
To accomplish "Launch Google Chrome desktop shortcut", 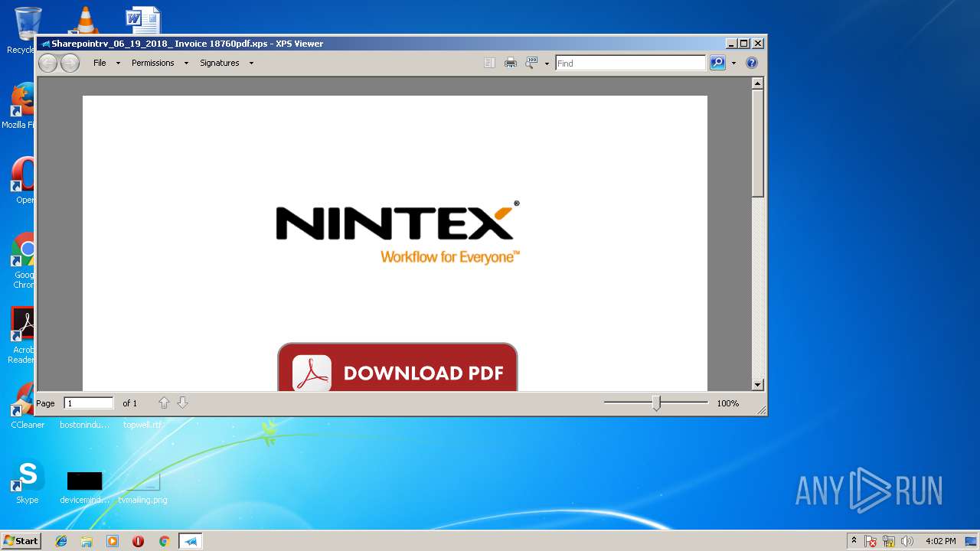I will coord(24,260).
